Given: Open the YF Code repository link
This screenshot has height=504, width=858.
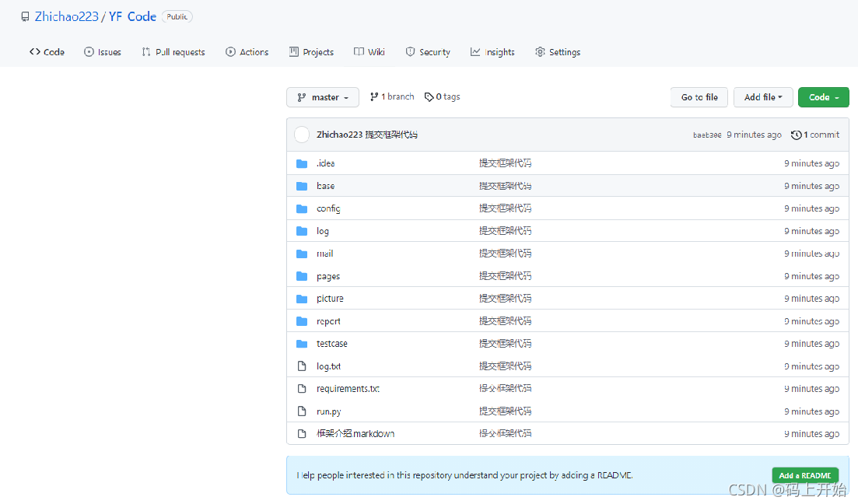Looking at the screenshot, I should 132,16.
